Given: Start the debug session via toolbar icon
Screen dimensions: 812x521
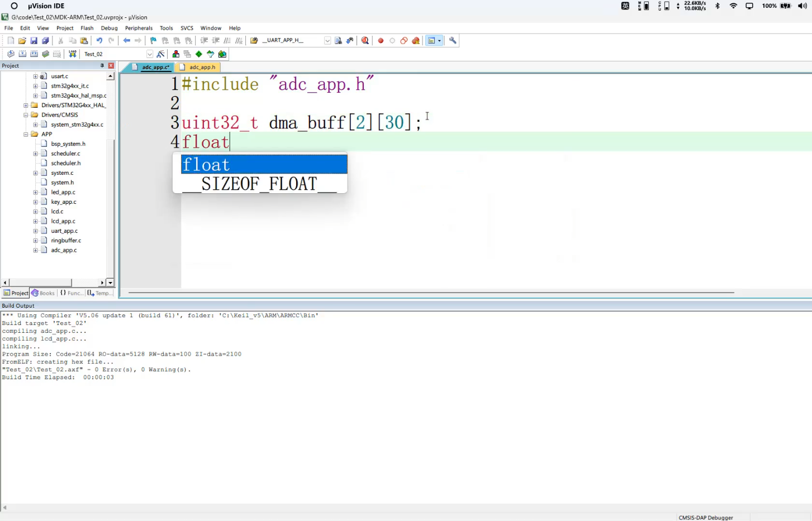Looking at the screenshot, I should pos(365,41).
